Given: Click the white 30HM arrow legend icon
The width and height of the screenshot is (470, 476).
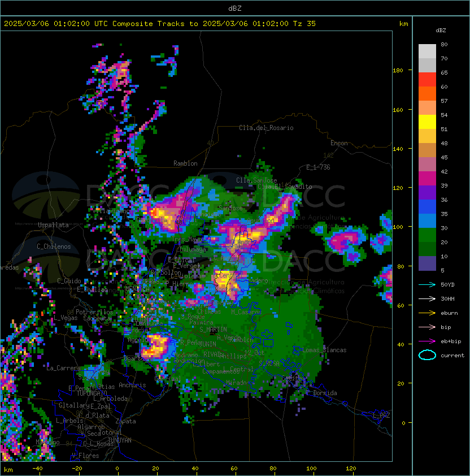Looking at the screenshot, I should click(427, 298).
